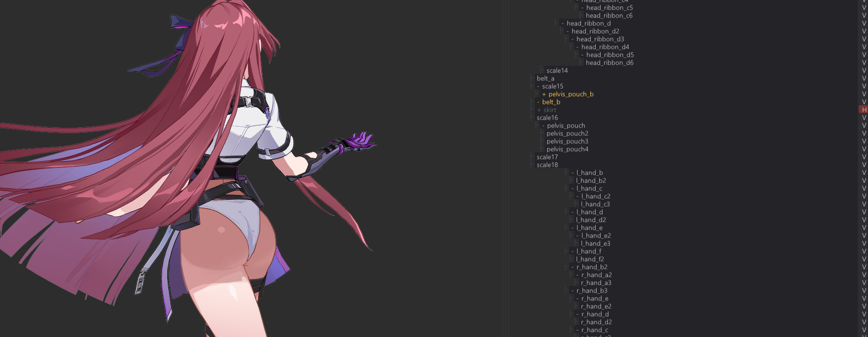Expand the skirt node plus sign

(539, 110)
